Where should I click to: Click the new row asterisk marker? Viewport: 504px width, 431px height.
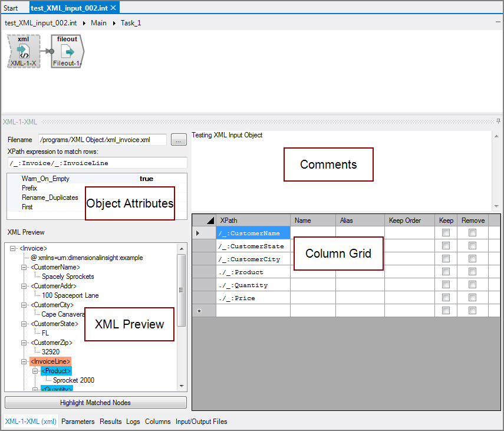(x=199, y=311)
